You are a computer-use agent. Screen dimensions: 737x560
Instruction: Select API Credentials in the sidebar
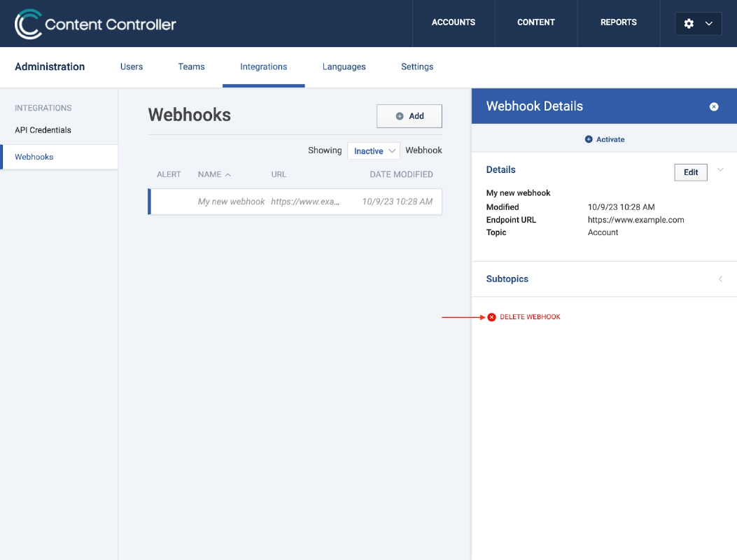(x=43, y=130)
